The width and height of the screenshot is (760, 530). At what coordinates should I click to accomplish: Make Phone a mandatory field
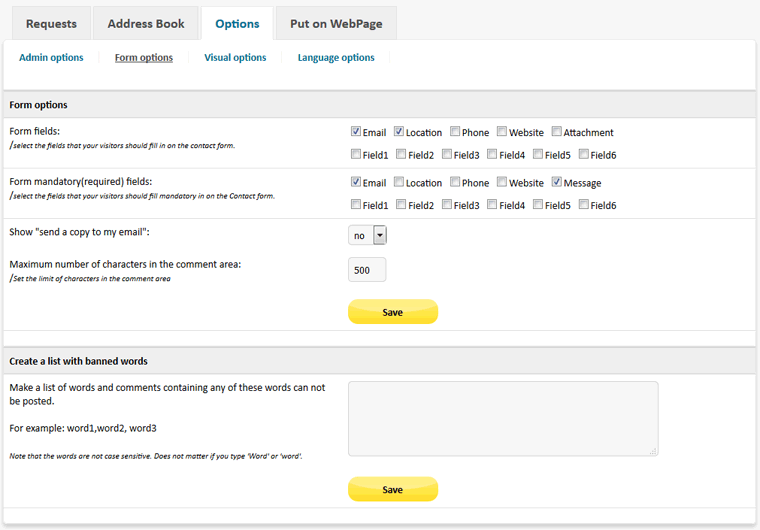tap(455, 182)
